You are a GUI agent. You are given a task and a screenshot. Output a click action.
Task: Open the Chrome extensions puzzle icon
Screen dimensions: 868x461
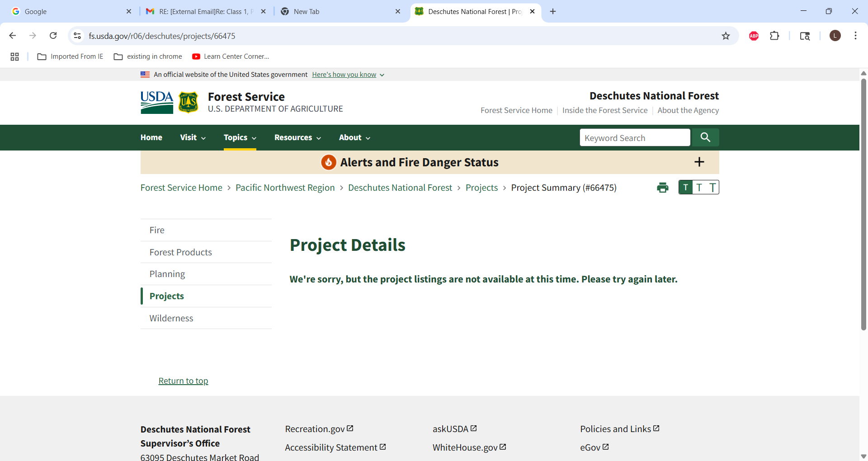tap(774, 36)
